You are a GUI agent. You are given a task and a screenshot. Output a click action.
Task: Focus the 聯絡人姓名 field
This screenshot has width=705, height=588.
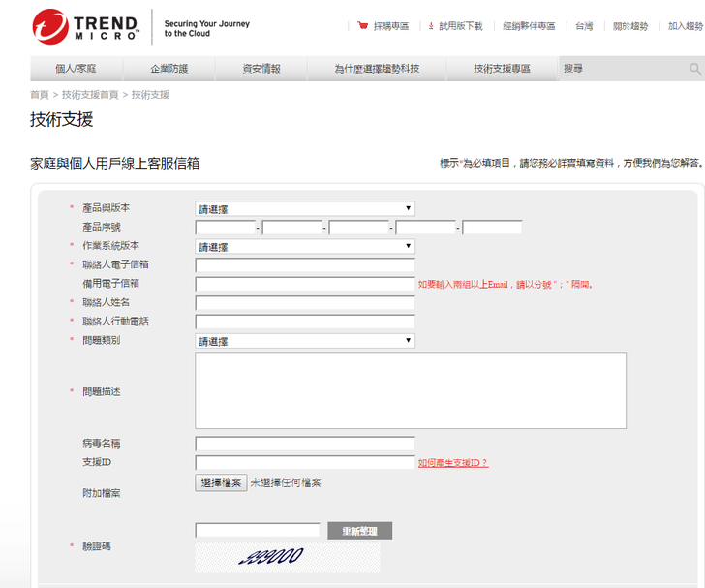click(305, 303)
